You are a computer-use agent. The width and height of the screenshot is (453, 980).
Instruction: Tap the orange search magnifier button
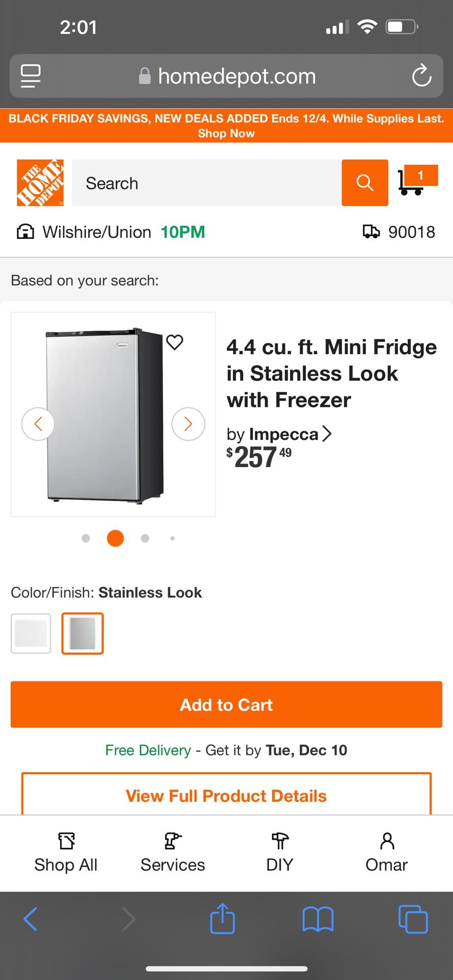(x=365, y=183)
